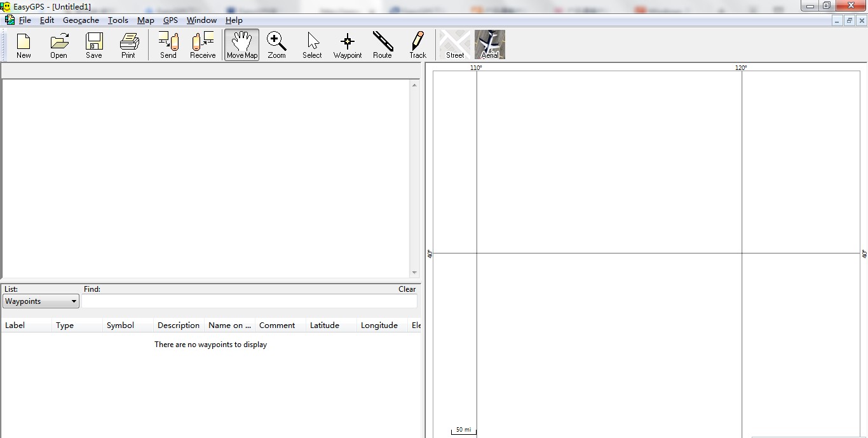
Task: Save the document using the Save icon
Action: pos(94,44)
